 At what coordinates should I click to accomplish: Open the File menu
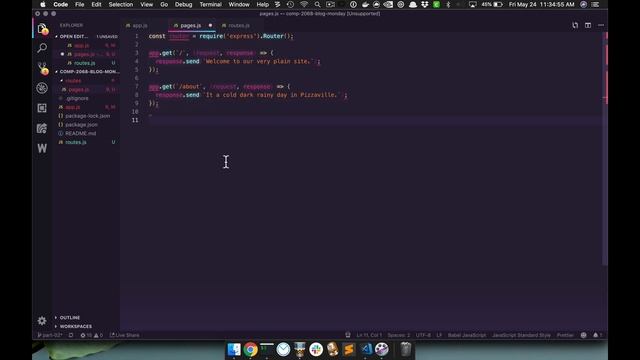pos(80,4)
